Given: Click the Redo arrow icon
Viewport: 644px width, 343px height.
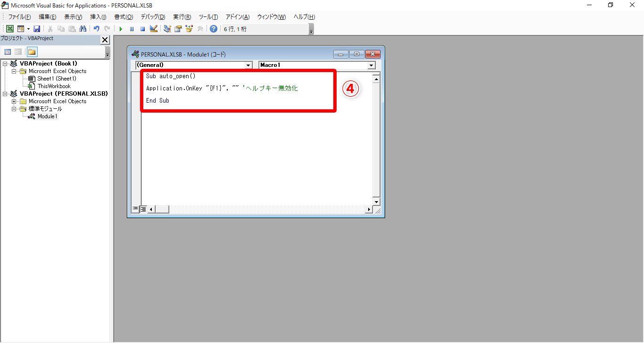Looking at the screenshot, I should 107,29.
